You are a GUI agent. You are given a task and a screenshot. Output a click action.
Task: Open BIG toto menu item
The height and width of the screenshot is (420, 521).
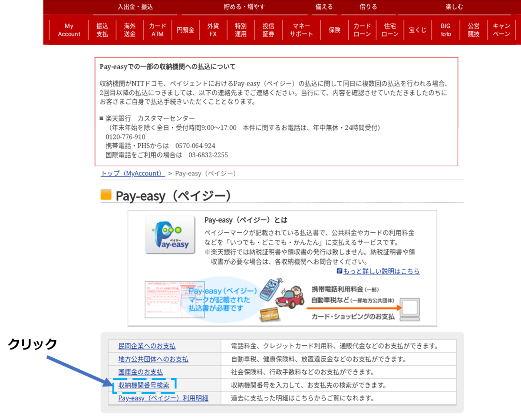[x=445, y=30]
